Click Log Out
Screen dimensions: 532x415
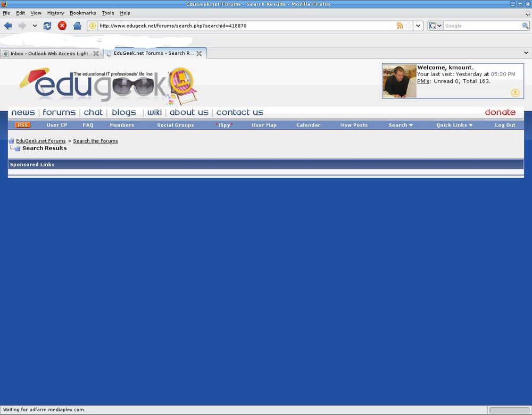tap(505, 125)
